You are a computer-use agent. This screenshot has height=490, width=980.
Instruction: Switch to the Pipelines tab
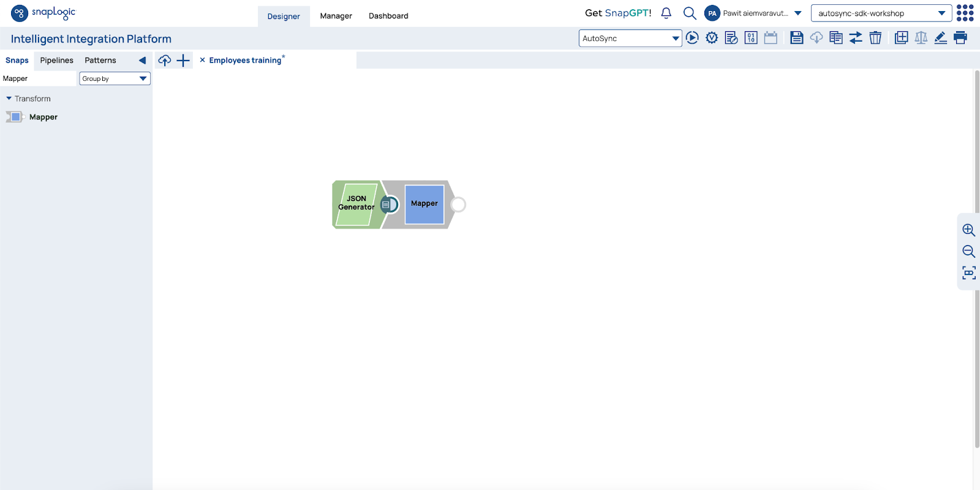click(56, 60)
